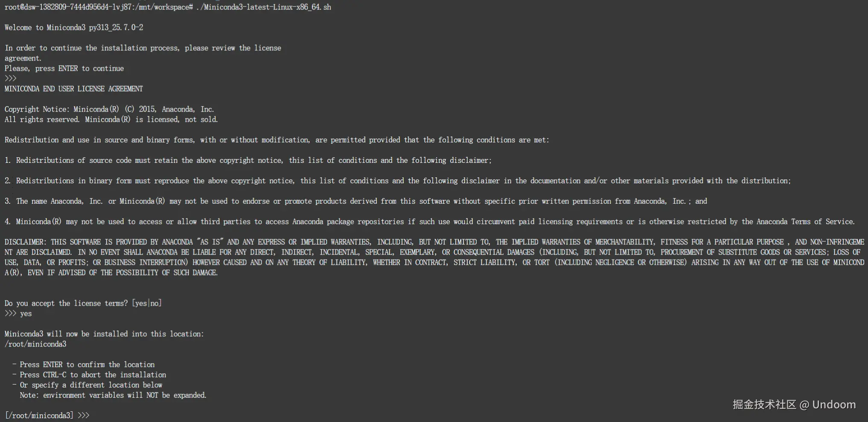Click the MINICONDA END USER LICENSE AGREEMENT heading
The width and height of the screenshot is (868, 422).
pos(74,89)
